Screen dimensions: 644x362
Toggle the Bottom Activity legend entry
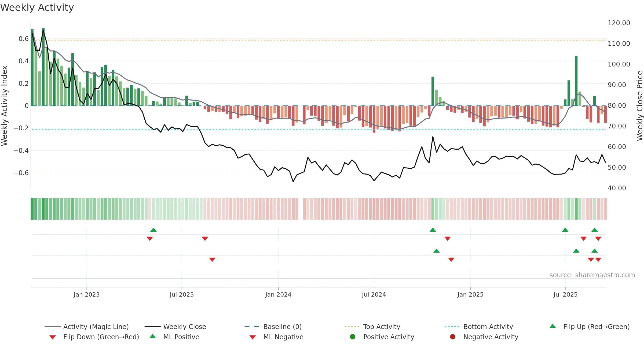pyautogui.click(x=479, y=327)
